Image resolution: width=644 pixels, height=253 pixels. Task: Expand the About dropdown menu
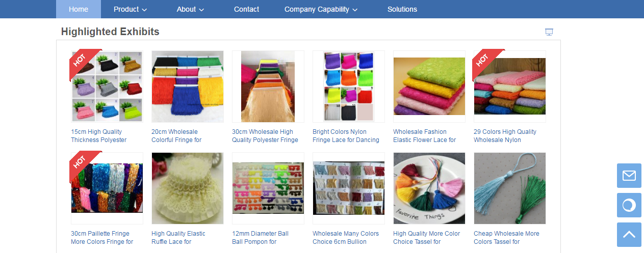point(190,9)
